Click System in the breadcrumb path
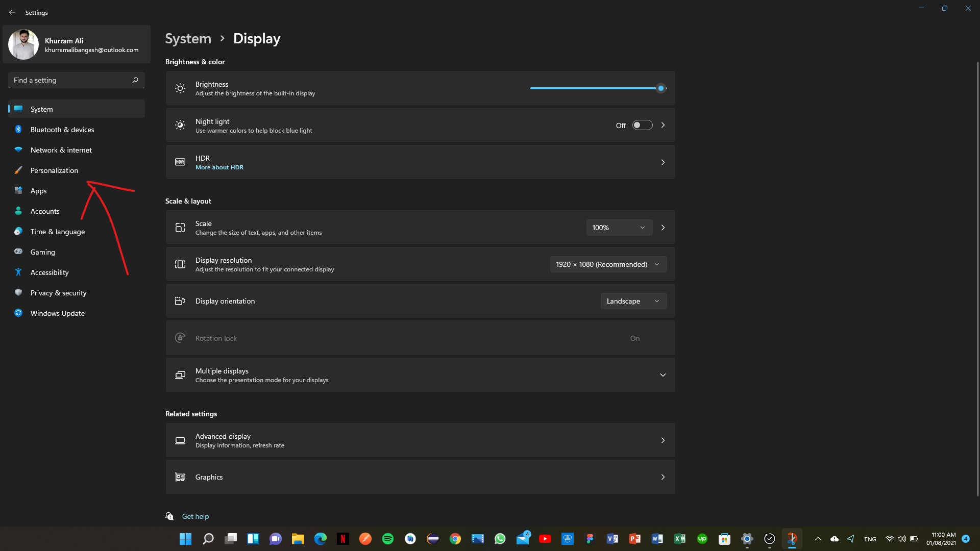Viewport: 980px width, 551px height. click(x=188, y=38)
